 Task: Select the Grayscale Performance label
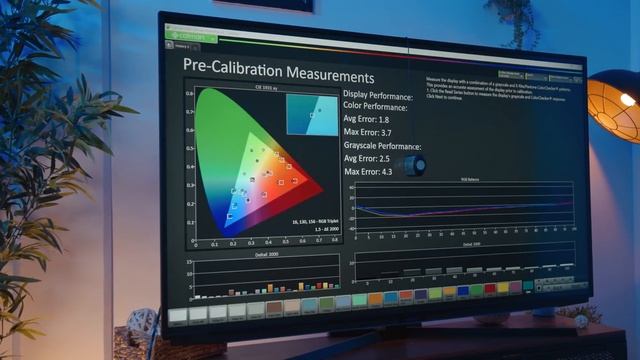click(382, 146)
